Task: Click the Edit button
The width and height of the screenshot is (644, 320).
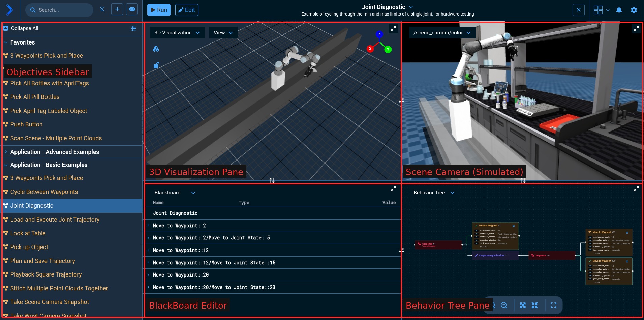Action: (x=186, y=10)
